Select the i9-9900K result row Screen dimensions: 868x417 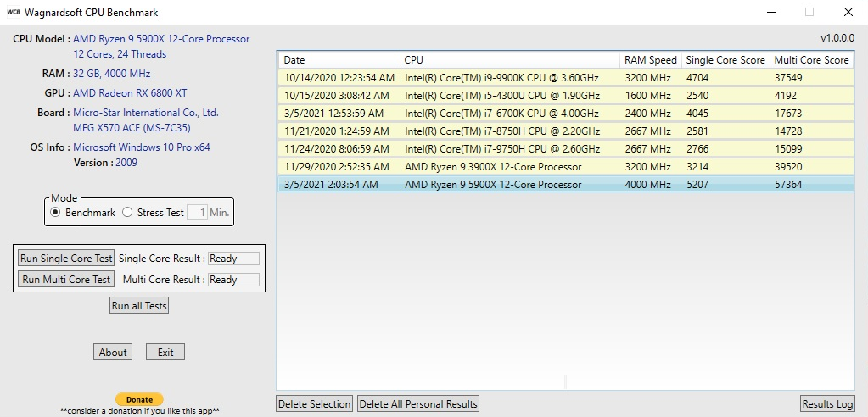pos(566,77)
